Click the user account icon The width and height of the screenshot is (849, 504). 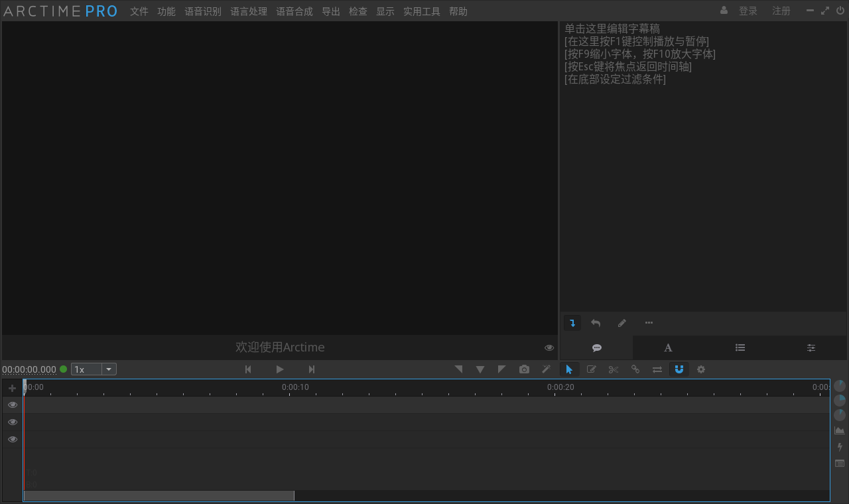(724, 11)
